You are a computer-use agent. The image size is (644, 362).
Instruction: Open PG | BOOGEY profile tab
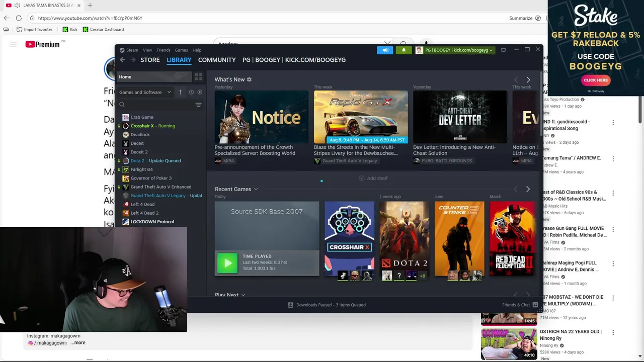pos(294,60)
